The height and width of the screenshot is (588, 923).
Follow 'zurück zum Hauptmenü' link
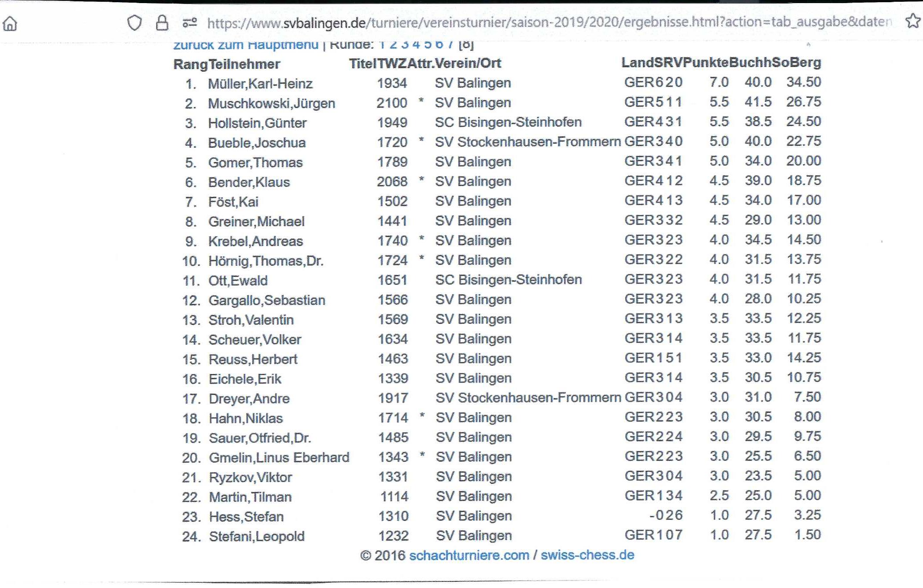(246, 45)
